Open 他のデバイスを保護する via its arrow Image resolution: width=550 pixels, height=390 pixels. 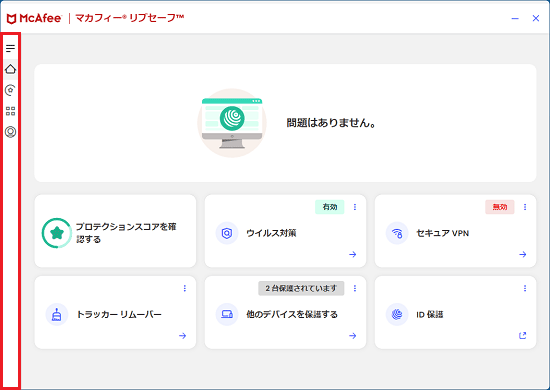click(x=353, y=336)
